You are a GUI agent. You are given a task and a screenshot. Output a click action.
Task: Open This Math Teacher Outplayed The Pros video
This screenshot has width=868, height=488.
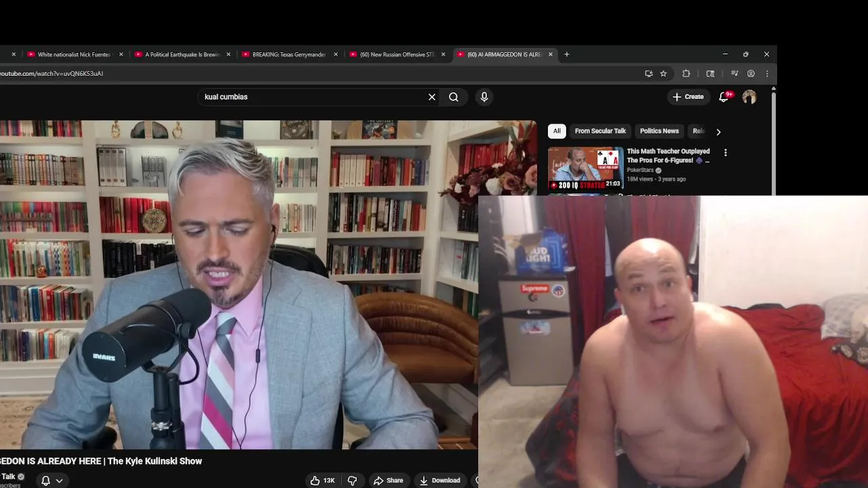[668, 156]
